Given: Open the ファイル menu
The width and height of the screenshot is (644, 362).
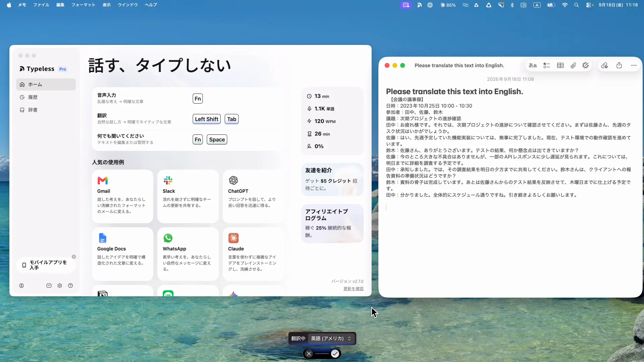Looking at the screenshot, I should click(41, 5).
